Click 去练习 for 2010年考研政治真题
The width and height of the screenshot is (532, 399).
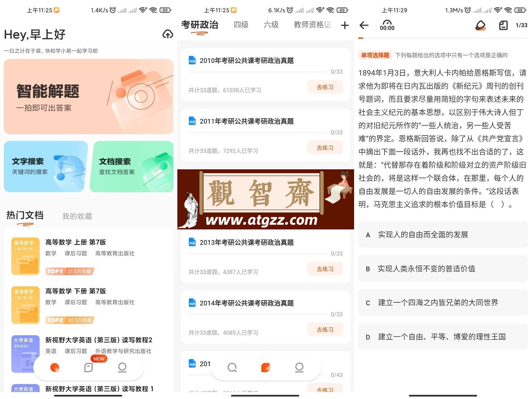click(325, 87)
